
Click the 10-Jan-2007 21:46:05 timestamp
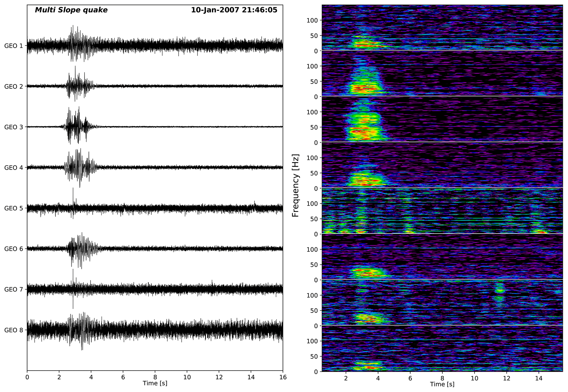(x=234, y=10)
